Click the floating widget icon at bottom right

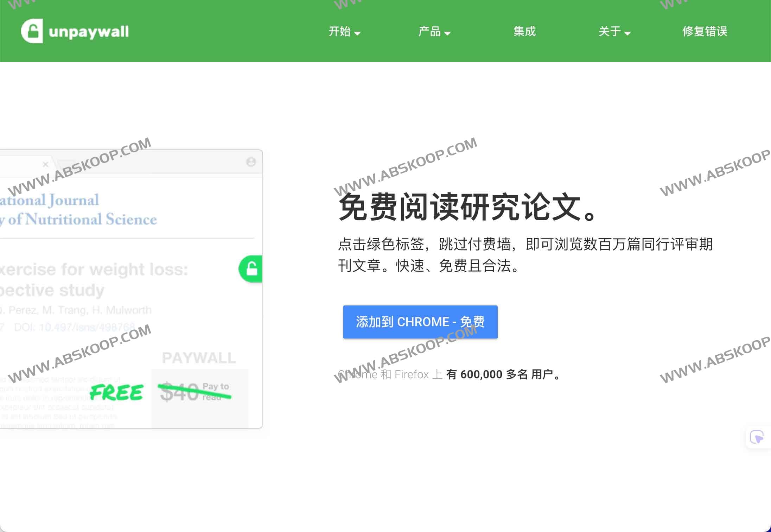coord(758,436)
